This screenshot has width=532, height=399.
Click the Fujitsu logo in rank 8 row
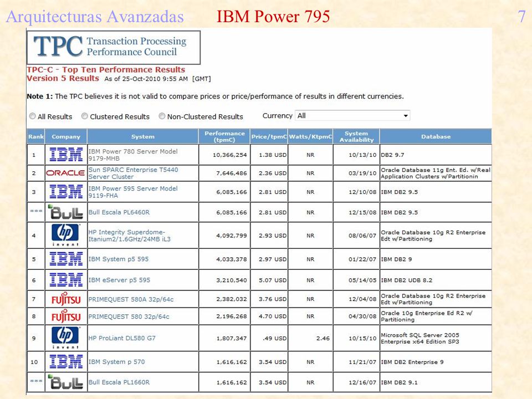tap(66, 316)
